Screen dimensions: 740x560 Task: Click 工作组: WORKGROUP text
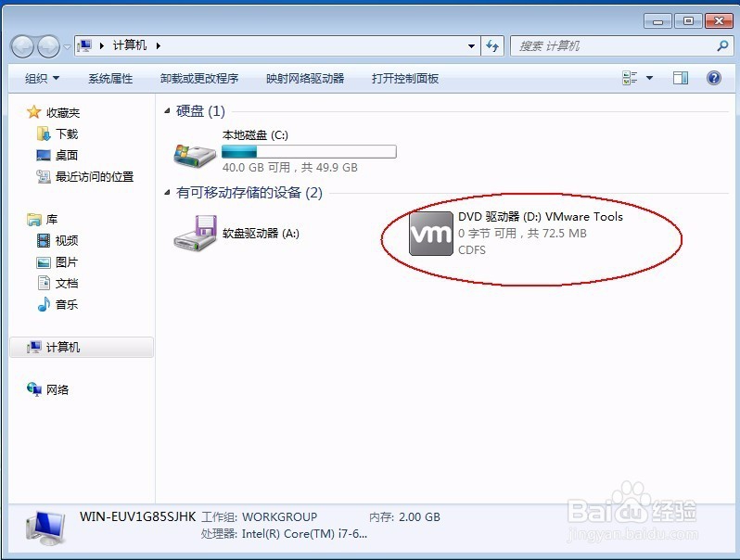pyautogui.click(x=259, y=517)
